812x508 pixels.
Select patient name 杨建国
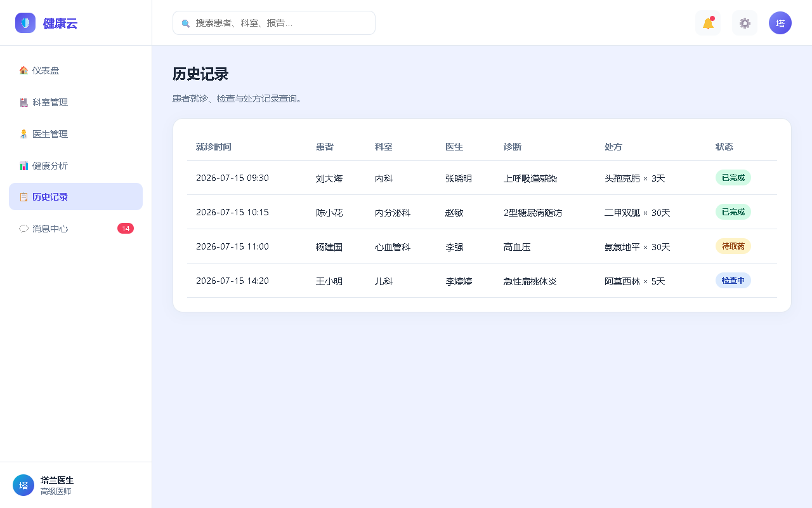pyautogui.click(x=329, y=247)
